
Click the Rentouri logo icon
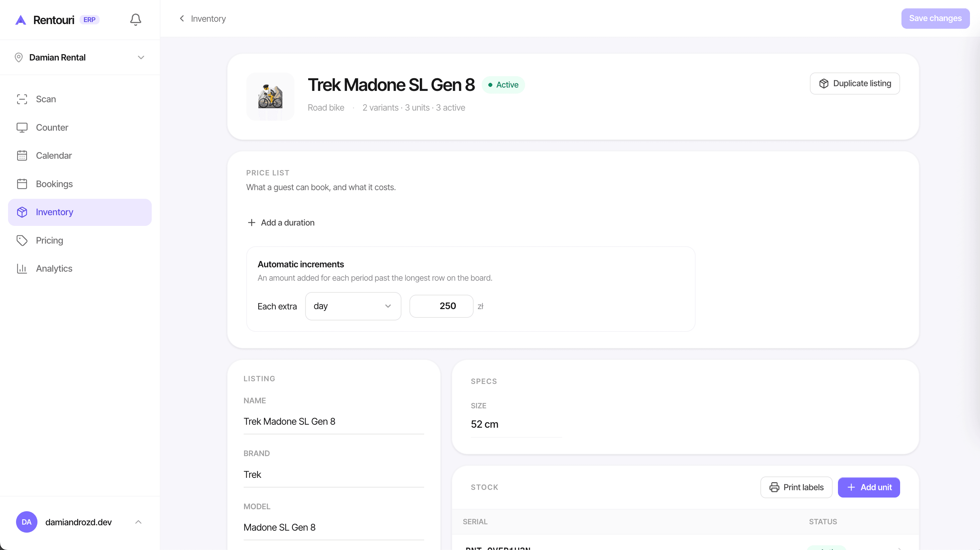click(x=20, y=20)
